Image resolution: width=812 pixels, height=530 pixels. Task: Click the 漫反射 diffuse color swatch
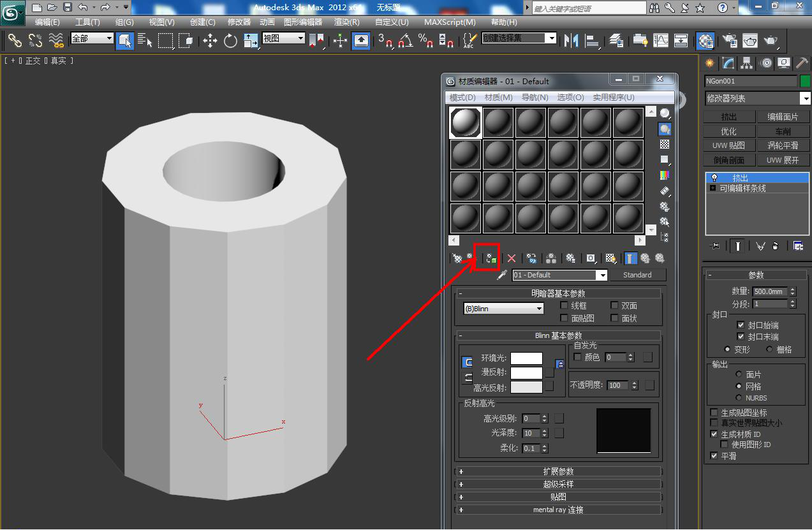pos(526,372)
